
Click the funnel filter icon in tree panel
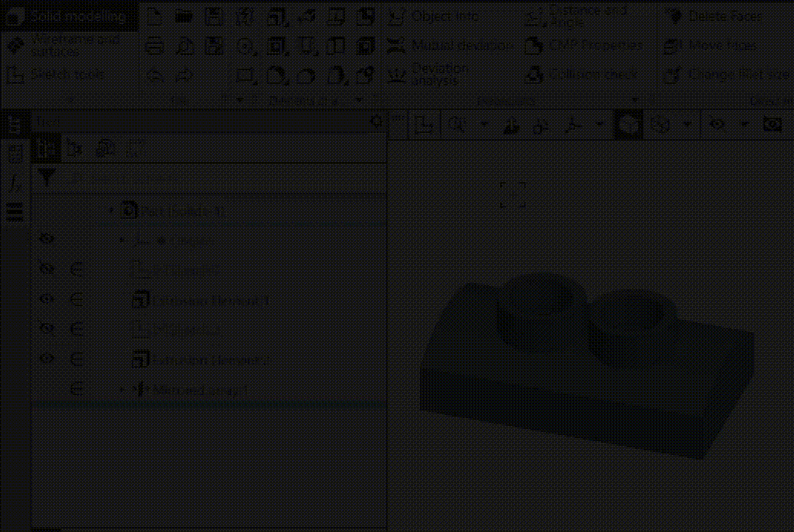click(47, 179)
